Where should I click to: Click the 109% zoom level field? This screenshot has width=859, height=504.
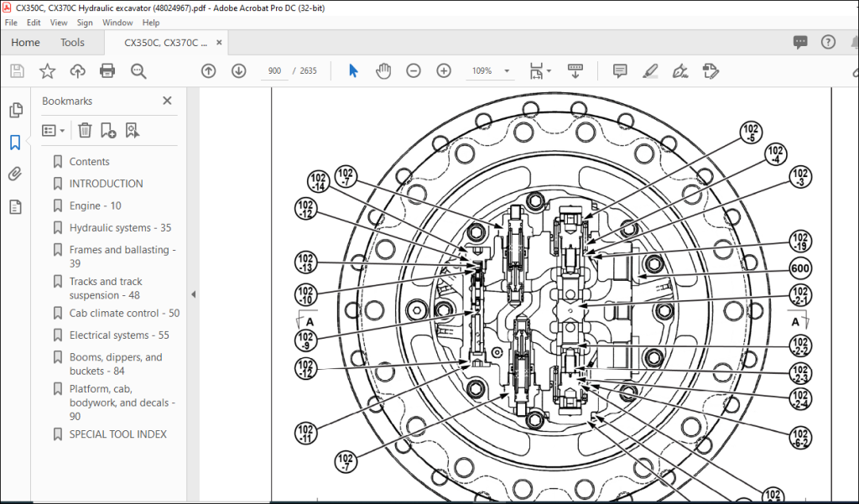click(x=482, y=70)
